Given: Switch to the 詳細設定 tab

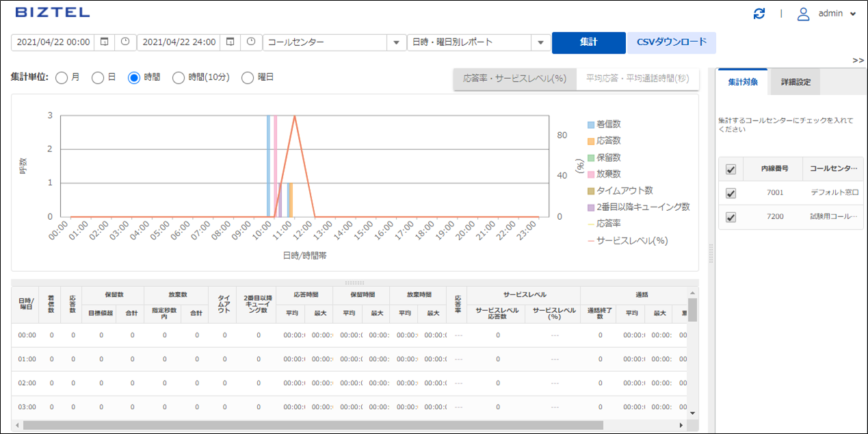Looking at the screenshot, I should tap(795, 82).
